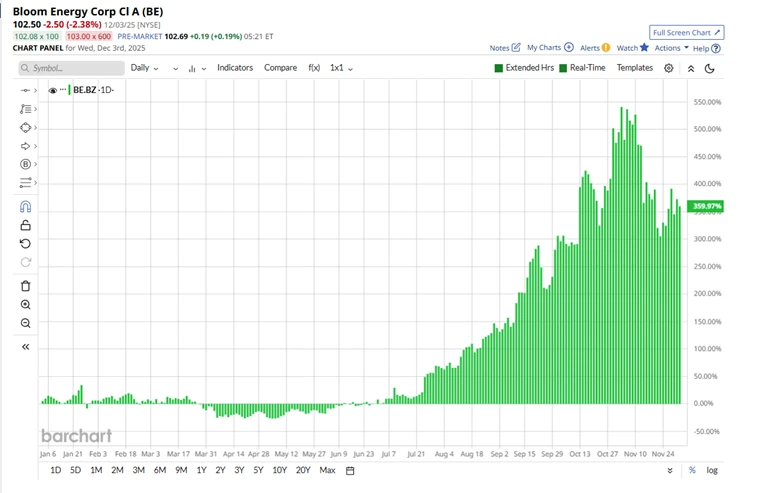Select the 20Y time range
Viewport: 780px width, 493px height.
point(303,470)
